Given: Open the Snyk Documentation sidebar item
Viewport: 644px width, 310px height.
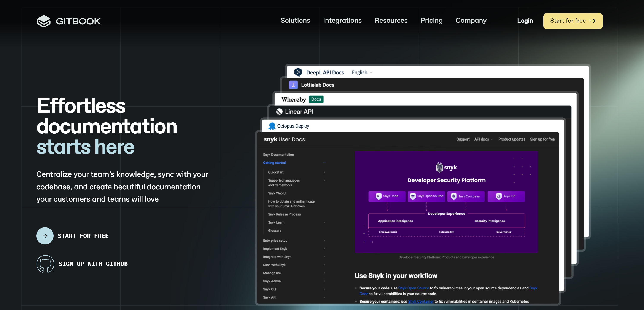Looking at the screenshot, I should tap(278, 155).
